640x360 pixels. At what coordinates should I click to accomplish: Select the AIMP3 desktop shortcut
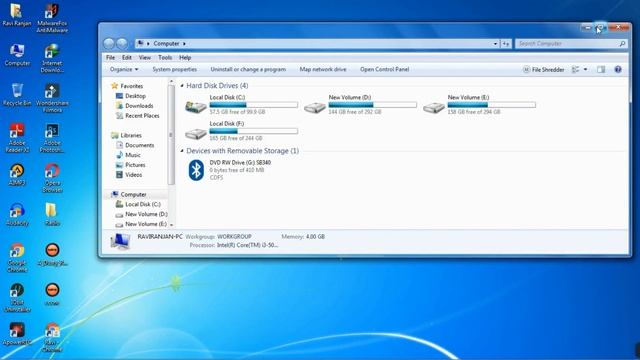point(17,175)
